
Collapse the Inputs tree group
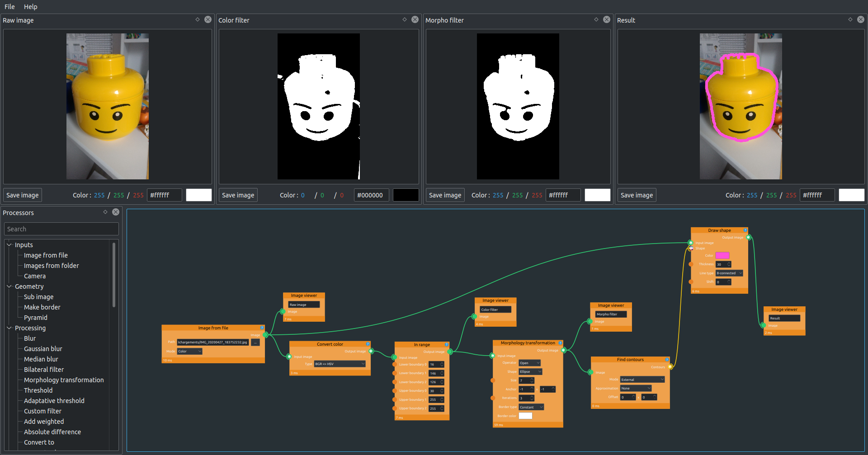pos(9,245)
